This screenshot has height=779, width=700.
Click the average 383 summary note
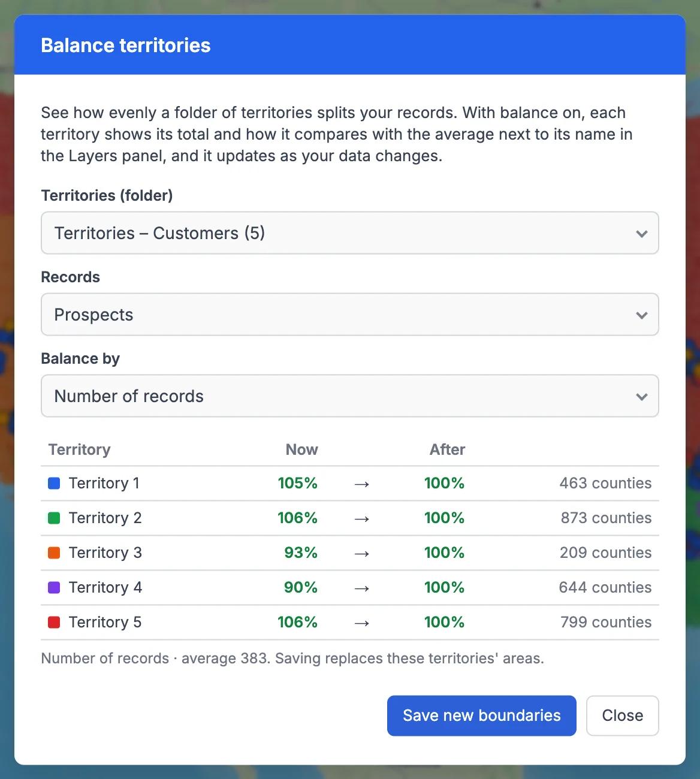coord(292,658)
